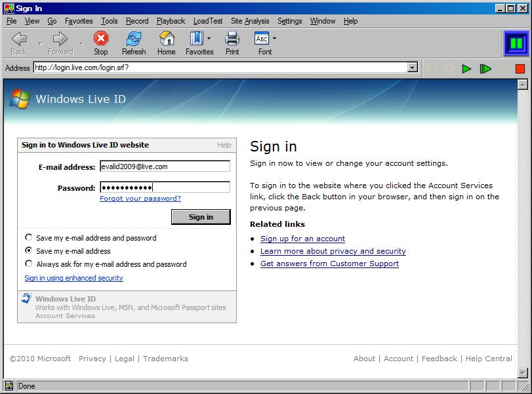Select 'Save my e-mail address and password'
Image resolution: width=532 pixels, height=394 pixels.
pos(28,237)
